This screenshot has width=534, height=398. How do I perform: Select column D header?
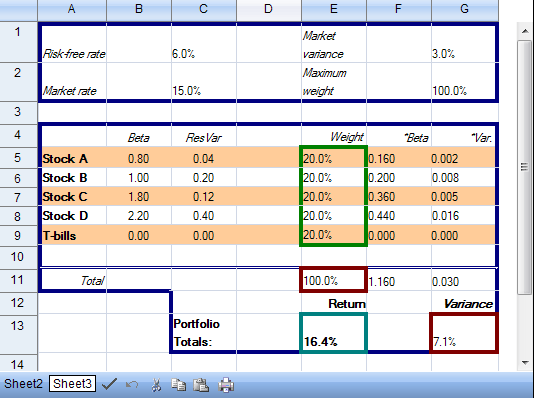click(269, 10)
